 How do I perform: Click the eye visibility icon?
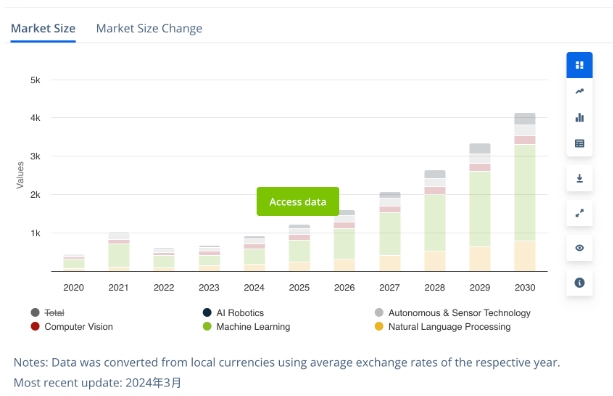579,248
